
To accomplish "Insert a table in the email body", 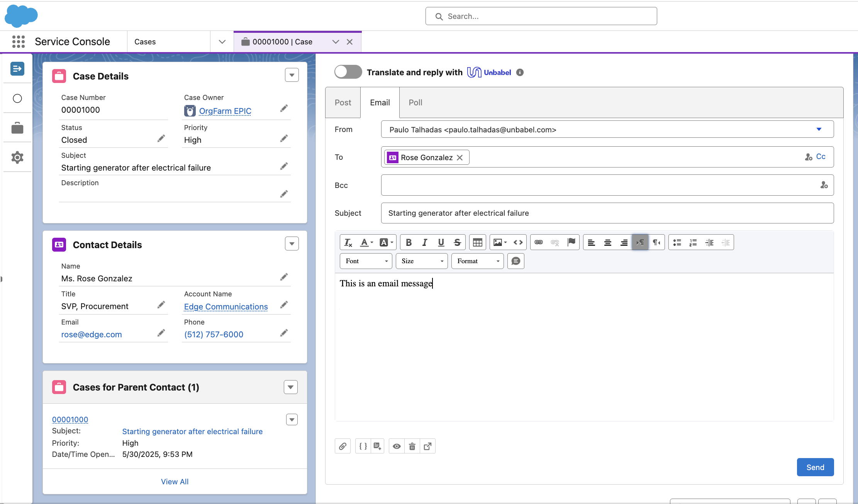I will 478,242.
